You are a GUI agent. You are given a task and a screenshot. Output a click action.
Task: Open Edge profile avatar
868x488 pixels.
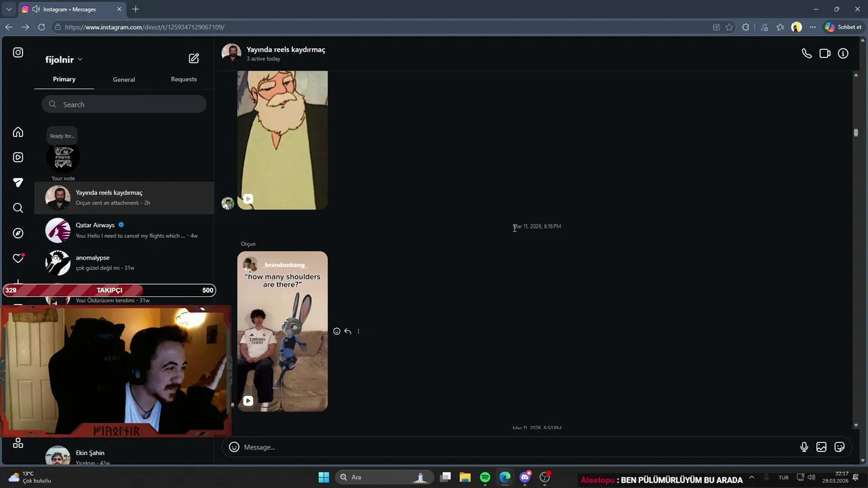pyautogui.click(x=797, y=27)
